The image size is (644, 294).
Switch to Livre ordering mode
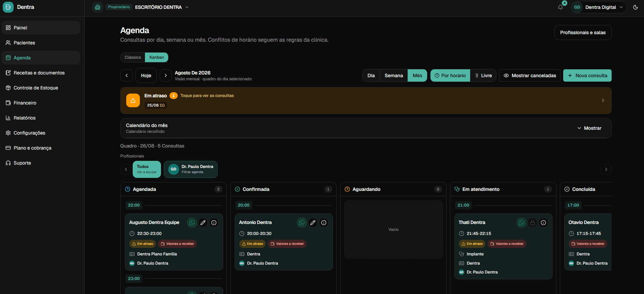click(483, 75)
